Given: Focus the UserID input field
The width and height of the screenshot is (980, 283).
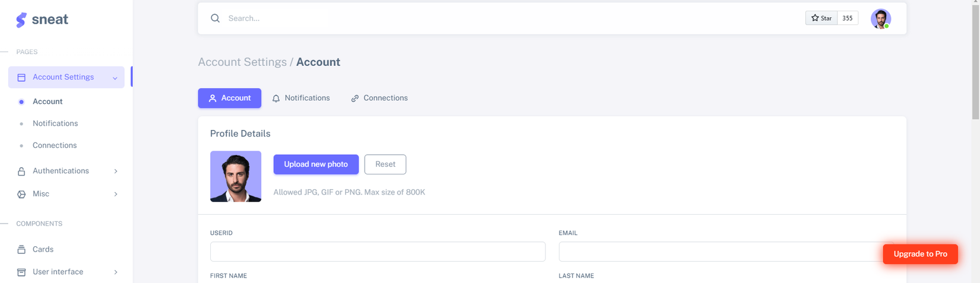Looking at the screenshot, I should pos(378,252).
